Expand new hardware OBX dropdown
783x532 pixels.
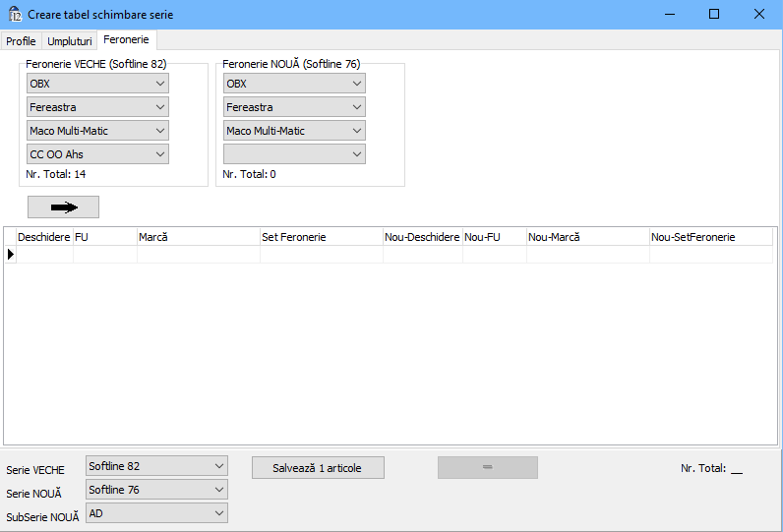[x=294, y=84]
